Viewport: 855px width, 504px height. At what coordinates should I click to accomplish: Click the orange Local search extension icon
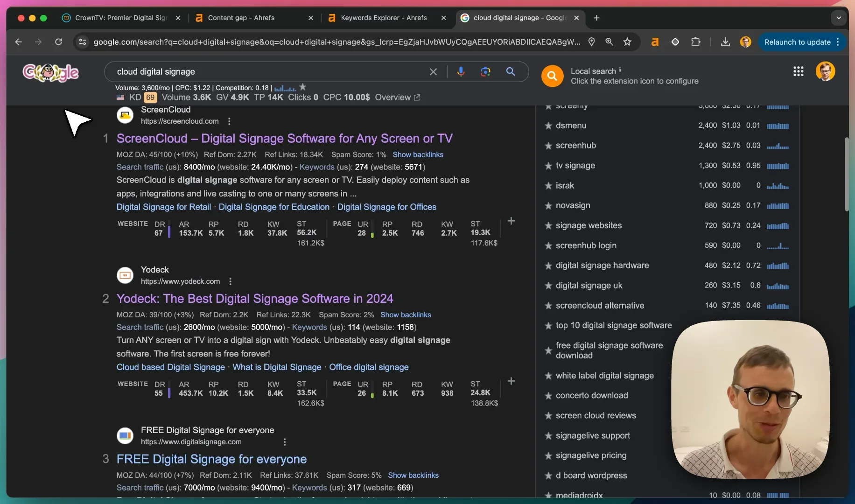coord(552,76)
